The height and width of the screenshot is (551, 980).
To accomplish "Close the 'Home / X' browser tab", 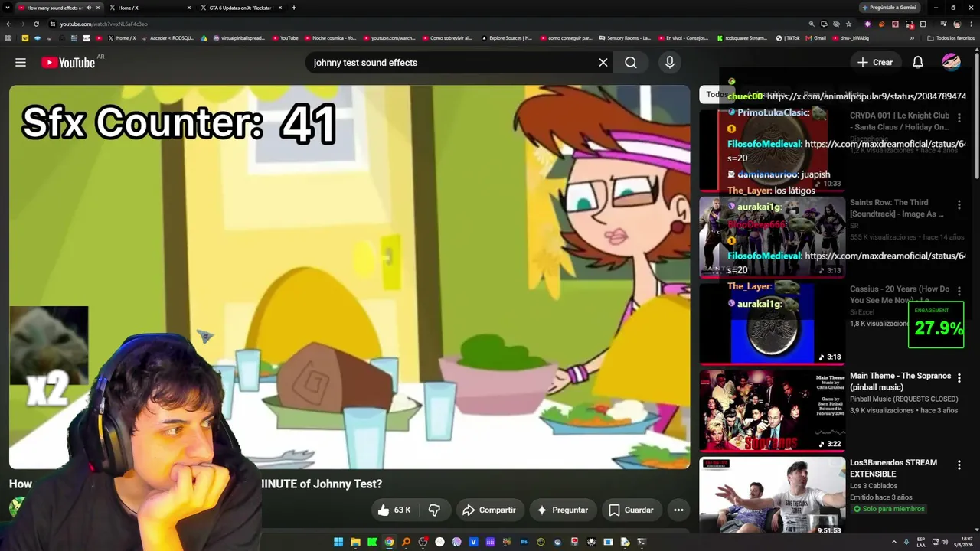I will pos(189,8).
